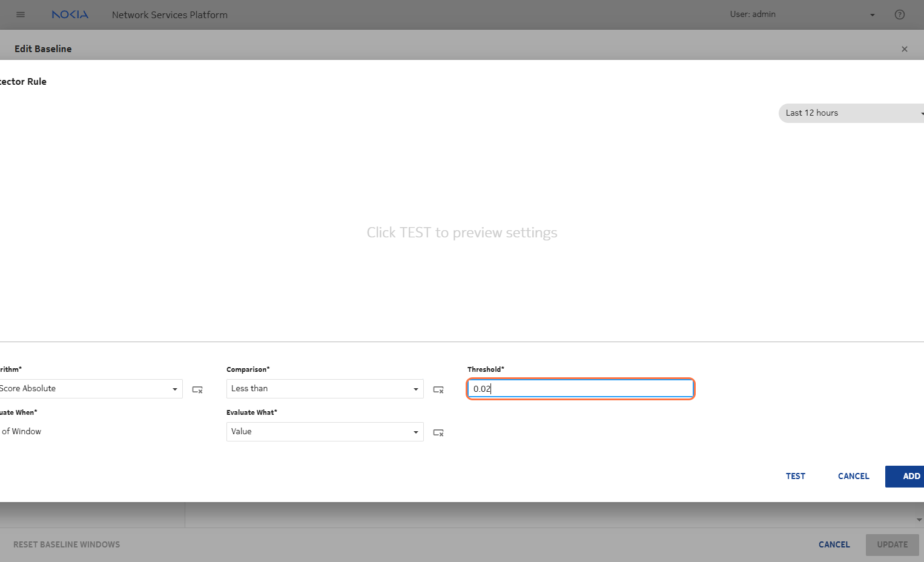Click the UPDATE button
The height and width of the screenshot is (562, 924).
[x=892, y=544]
